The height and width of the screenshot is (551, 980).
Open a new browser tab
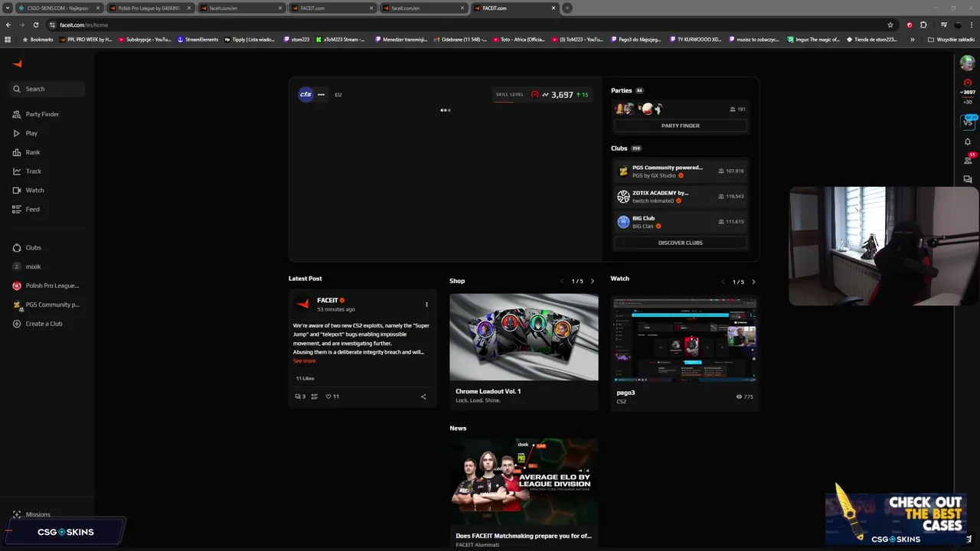point(567,8)
